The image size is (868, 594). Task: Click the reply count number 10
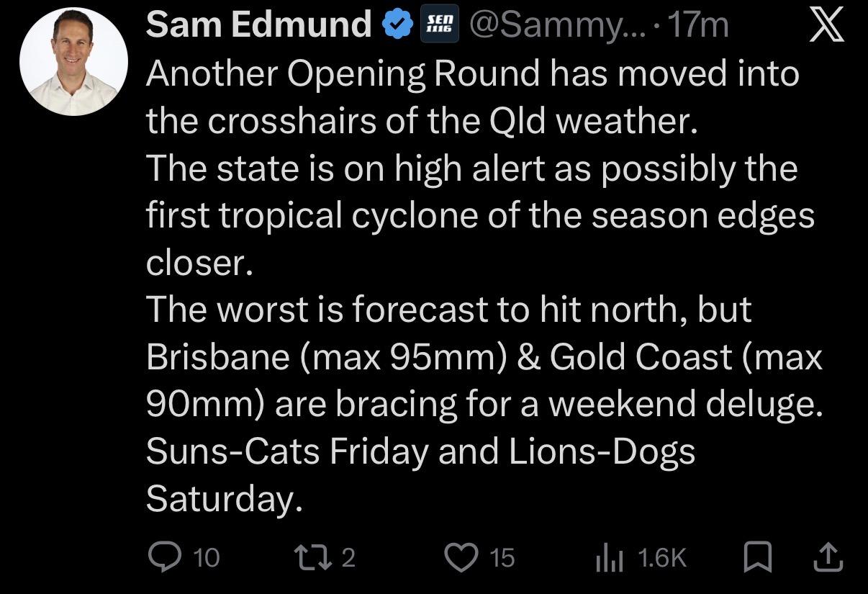point(207,558)
